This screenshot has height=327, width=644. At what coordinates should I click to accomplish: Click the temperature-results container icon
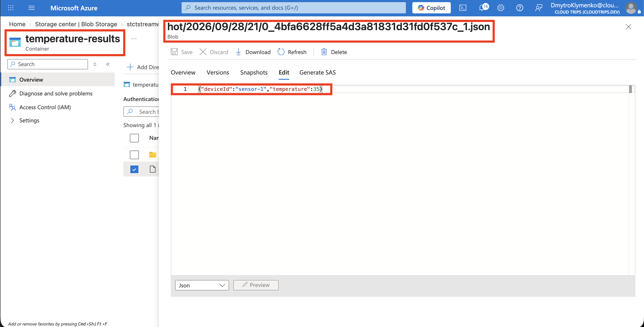pos(15,42)
